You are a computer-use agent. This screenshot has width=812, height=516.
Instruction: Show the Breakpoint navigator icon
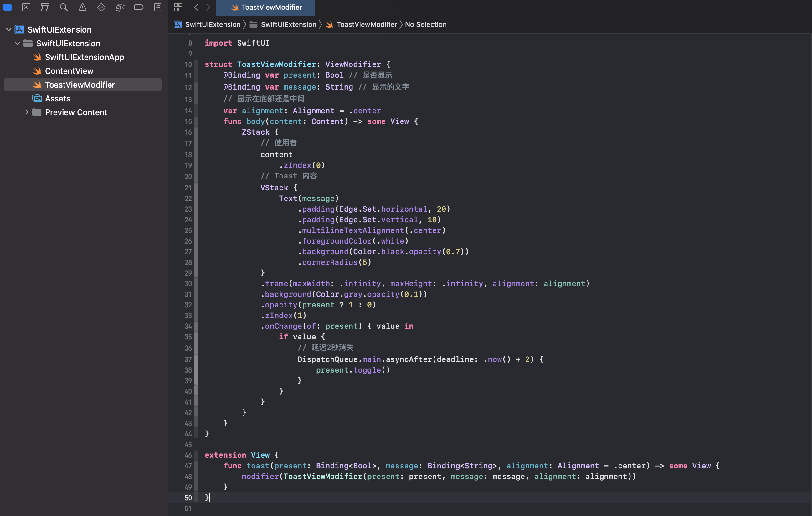139,7
